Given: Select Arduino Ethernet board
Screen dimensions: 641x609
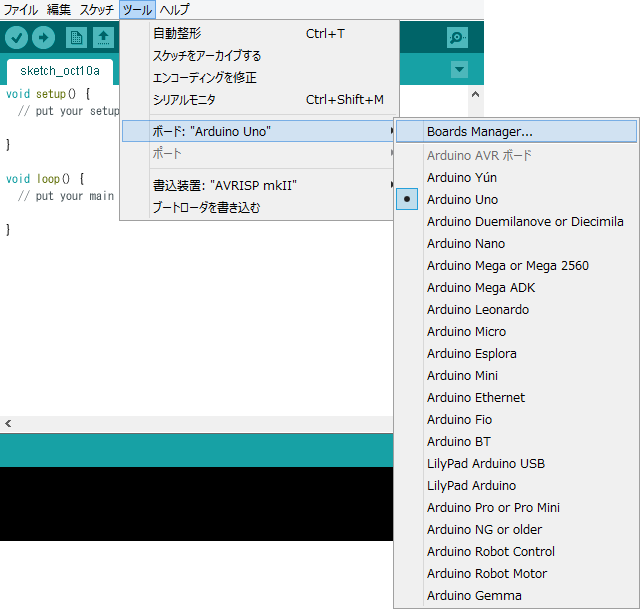Looking at the screenshot, I should 516,398.
